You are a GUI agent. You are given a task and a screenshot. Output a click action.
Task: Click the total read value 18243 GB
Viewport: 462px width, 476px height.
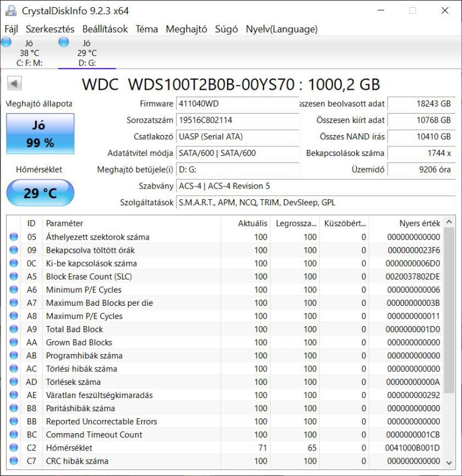pos(422,104)
